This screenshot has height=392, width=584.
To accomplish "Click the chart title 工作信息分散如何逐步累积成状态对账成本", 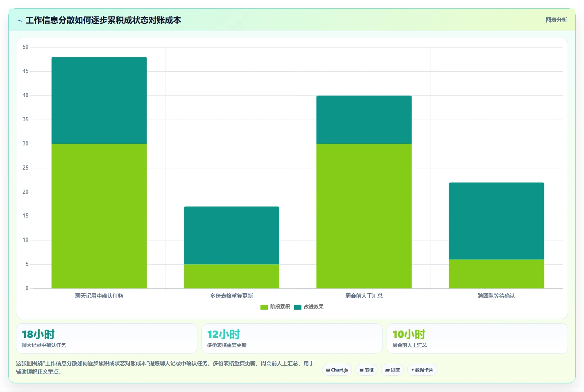I will tap(103, 20).
